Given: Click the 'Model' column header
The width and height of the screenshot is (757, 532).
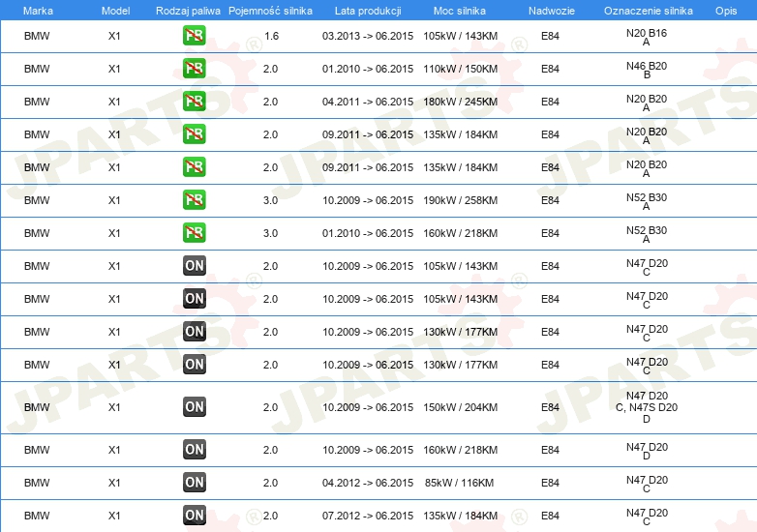Looking at the screenshot, I should [115, 11].
